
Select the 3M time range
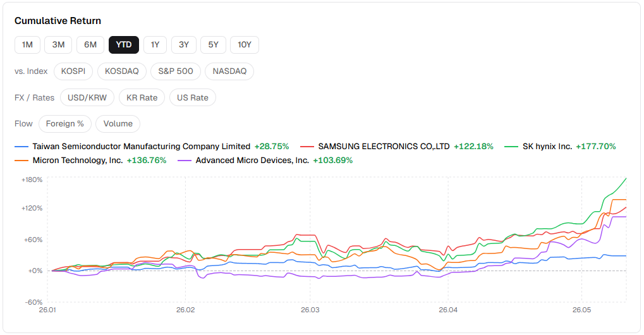[58, 45]
